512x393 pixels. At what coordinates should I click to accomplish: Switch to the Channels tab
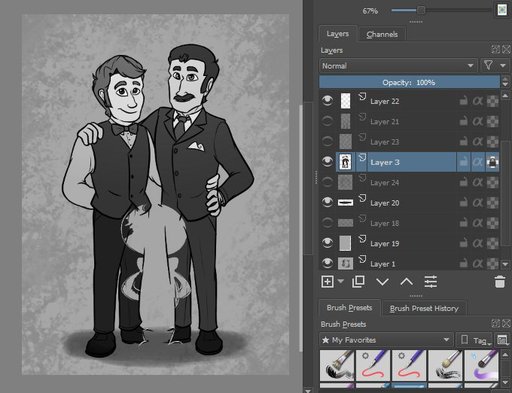(x=382, y=34)
